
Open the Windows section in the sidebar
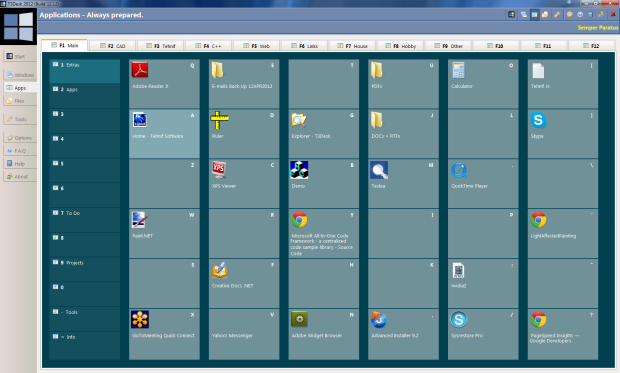tap(20, 75)
